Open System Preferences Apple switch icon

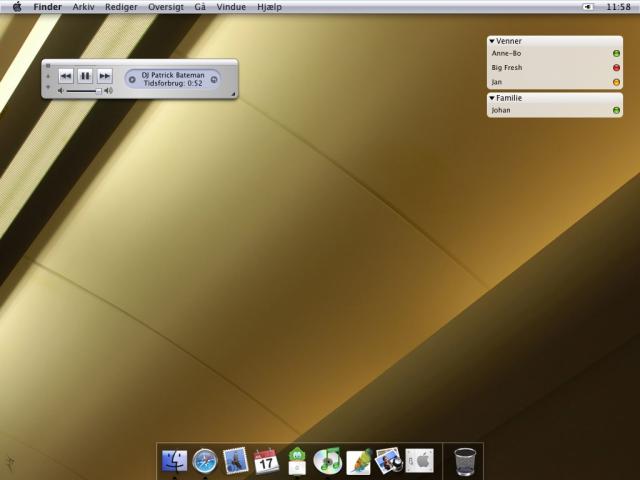click(419, 461)
